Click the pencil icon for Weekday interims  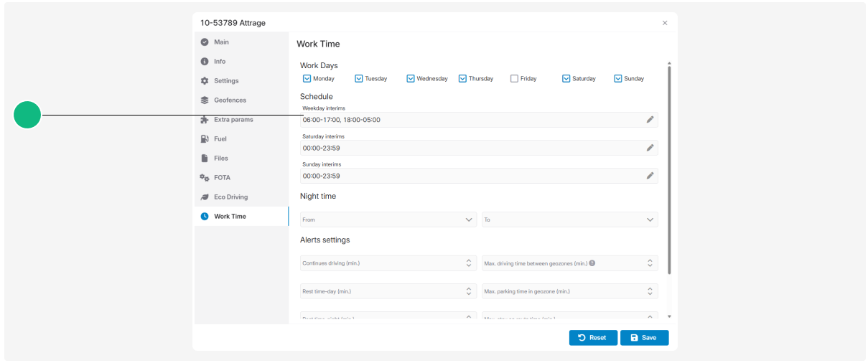tap(650, 120)
